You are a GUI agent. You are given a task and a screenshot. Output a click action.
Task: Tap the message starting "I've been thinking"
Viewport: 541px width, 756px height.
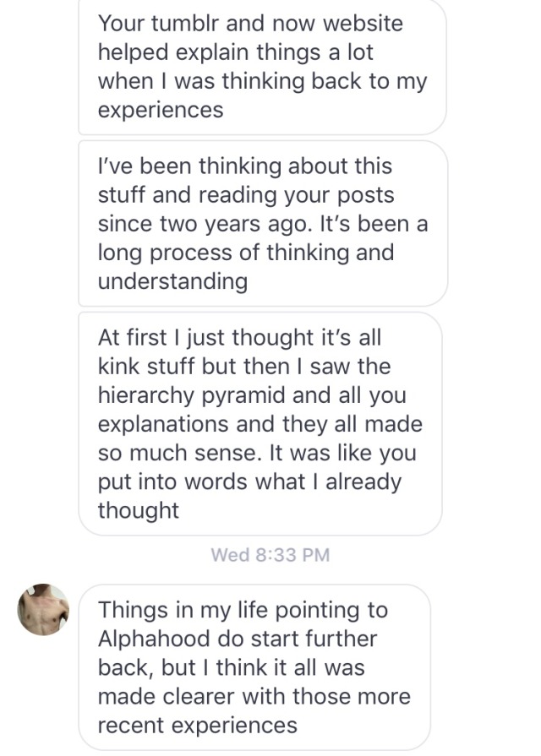pyautogui.click(x=262, y=224)
